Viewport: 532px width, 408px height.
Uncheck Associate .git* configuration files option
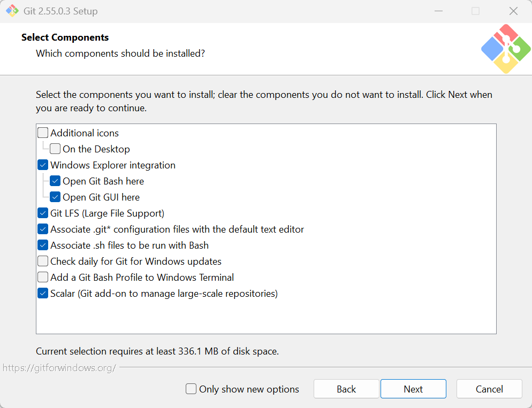pos(43,229)
